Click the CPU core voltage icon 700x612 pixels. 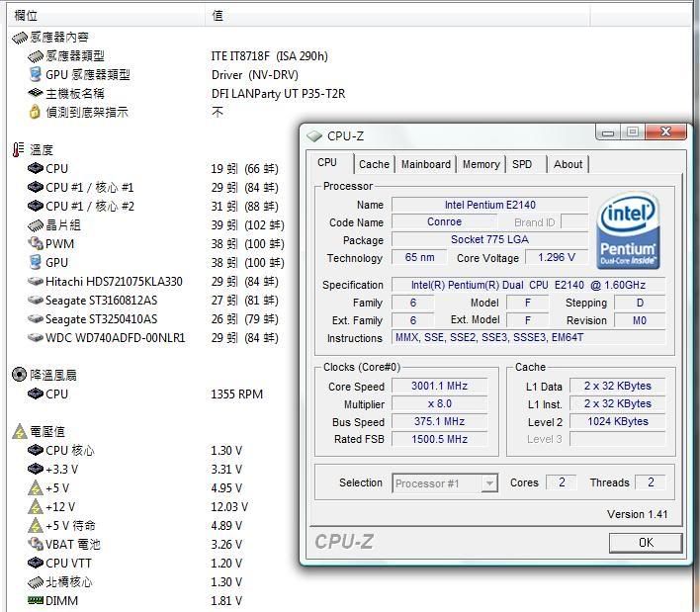tap(36, 450)
